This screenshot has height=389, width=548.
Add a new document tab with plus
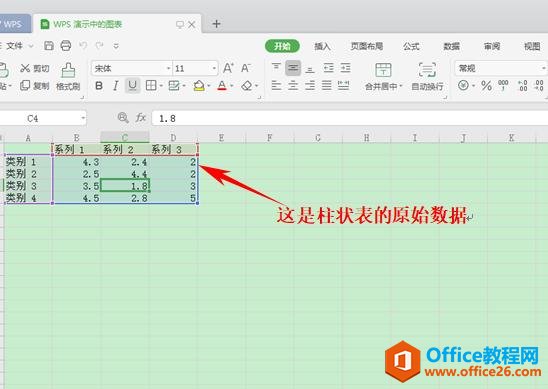pyautogui.click(x=216, y=24)
